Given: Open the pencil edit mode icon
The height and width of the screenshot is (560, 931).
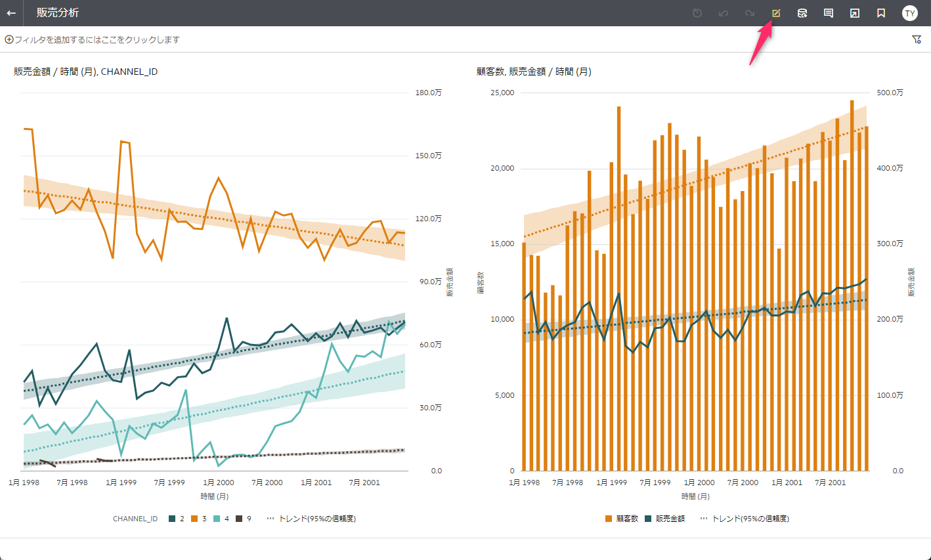Looking at the screenshot, I should point(776,13).
